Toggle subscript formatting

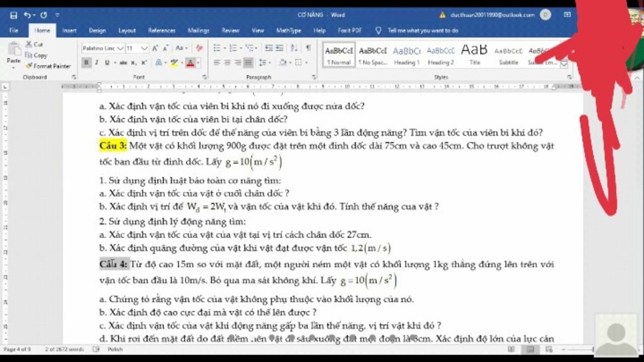point(133,63)
